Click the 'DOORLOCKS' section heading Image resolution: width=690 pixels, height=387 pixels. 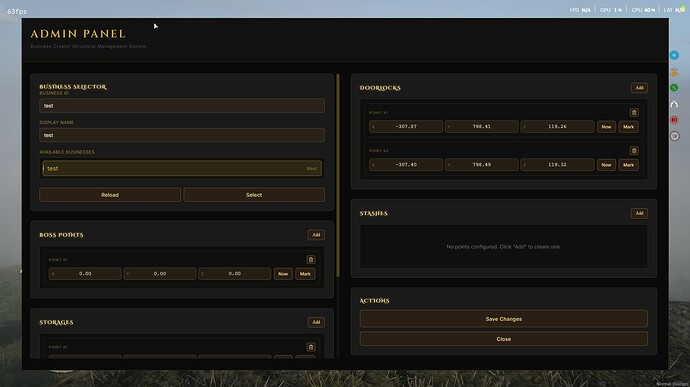[x=380, y=88]
